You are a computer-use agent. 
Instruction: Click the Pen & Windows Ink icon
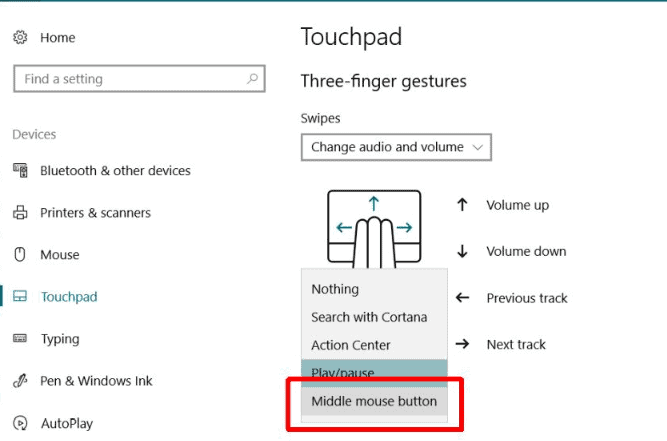pos(20,380)
